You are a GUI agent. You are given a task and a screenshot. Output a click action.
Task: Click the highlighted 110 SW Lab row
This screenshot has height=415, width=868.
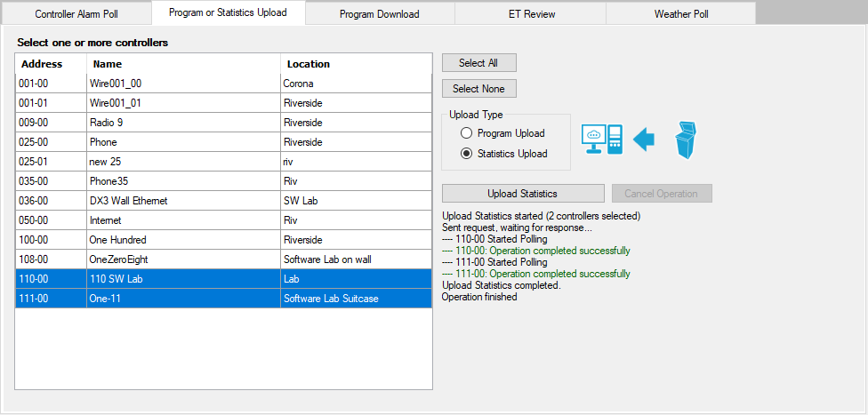click(223, 279)
